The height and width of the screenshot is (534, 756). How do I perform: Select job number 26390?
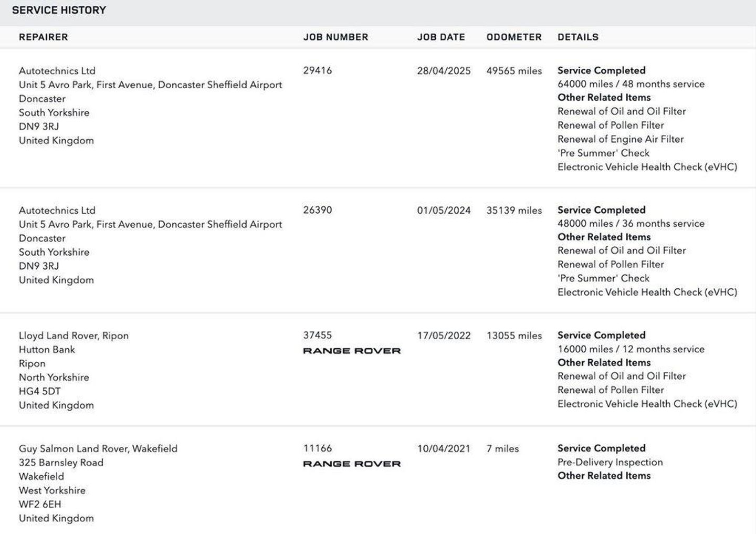318,210
